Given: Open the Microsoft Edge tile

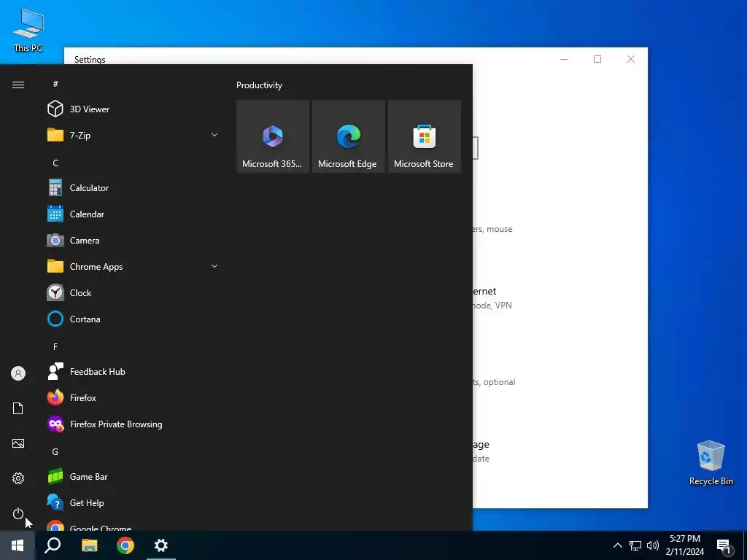Looking at the screenshot, I should point(349,136).
